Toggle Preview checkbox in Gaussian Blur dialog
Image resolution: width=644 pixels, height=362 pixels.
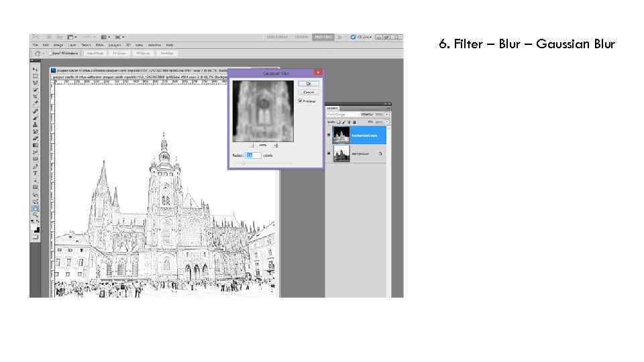click(300, 101)
